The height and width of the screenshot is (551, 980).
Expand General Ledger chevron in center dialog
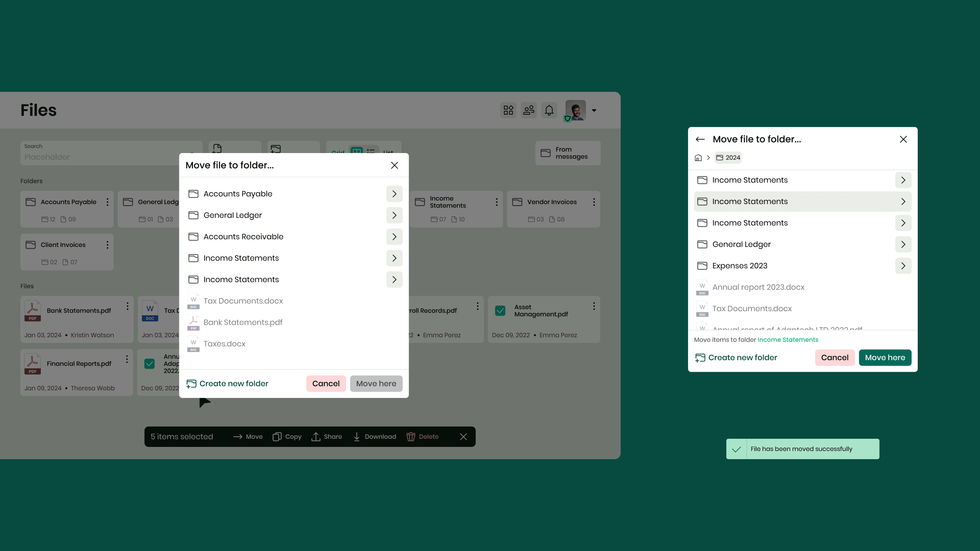coord(394,215)
